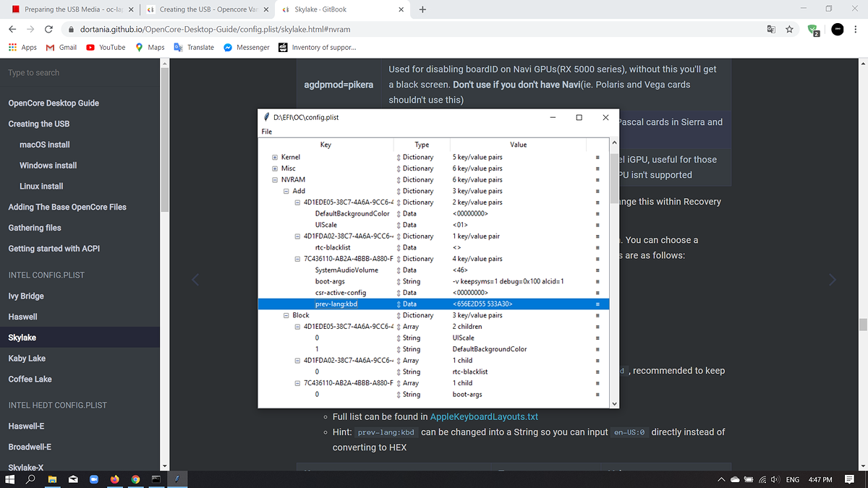Open the Windows Start menu

pyautogui.click(x=11, y=479)
